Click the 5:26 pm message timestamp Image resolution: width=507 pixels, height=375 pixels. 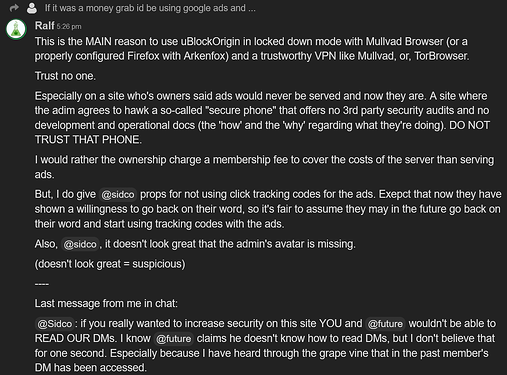69,26
